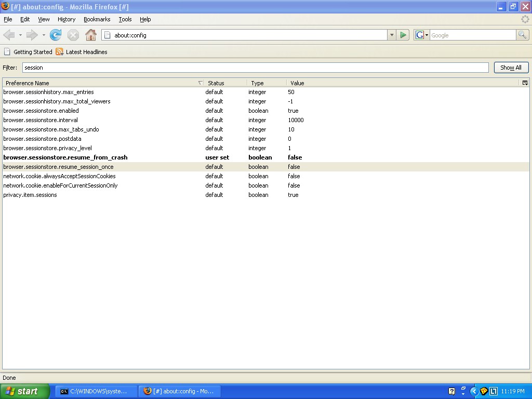Open the File menu
This screenshot has height=399, width=532.
coord(8,19)
